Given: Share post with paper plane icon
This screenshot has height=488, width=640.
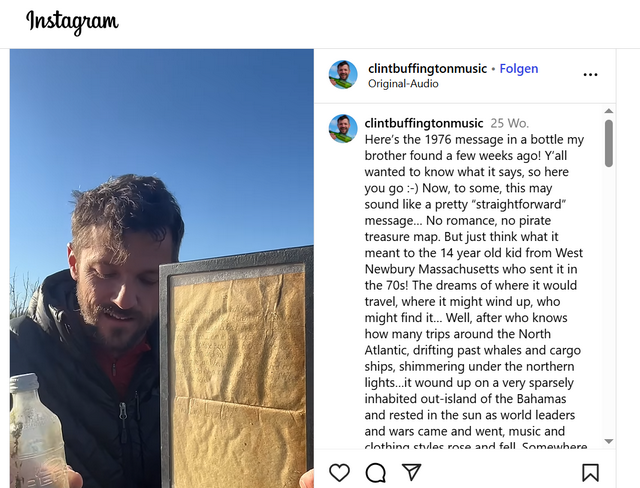Looking at the screenshot, I should click(x=411, y=472).
